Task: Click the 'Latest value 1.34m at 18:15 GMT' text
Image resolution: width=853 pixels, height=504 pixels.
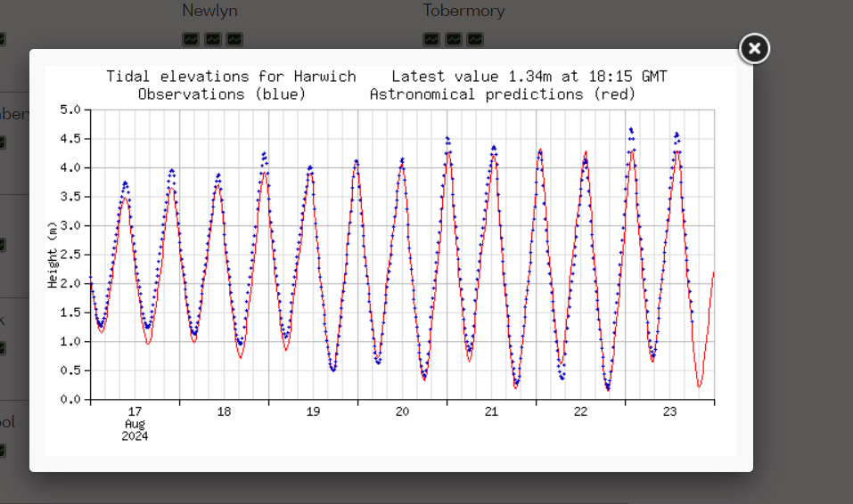Action: [529, 76]
